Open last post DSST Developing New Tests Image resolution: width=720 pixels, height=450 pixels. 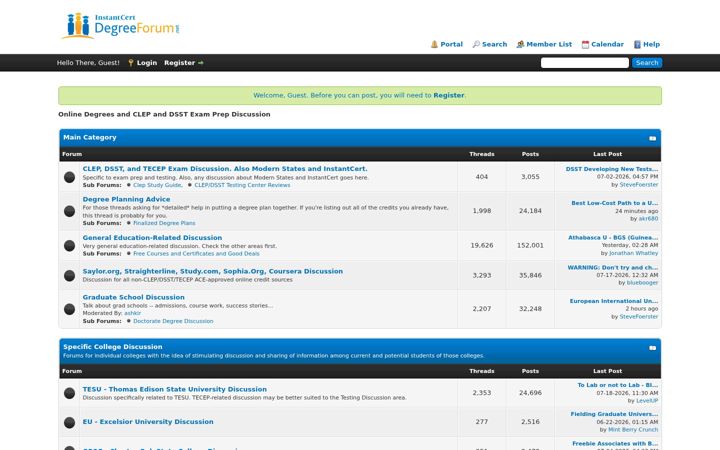[x=612, y=169]
